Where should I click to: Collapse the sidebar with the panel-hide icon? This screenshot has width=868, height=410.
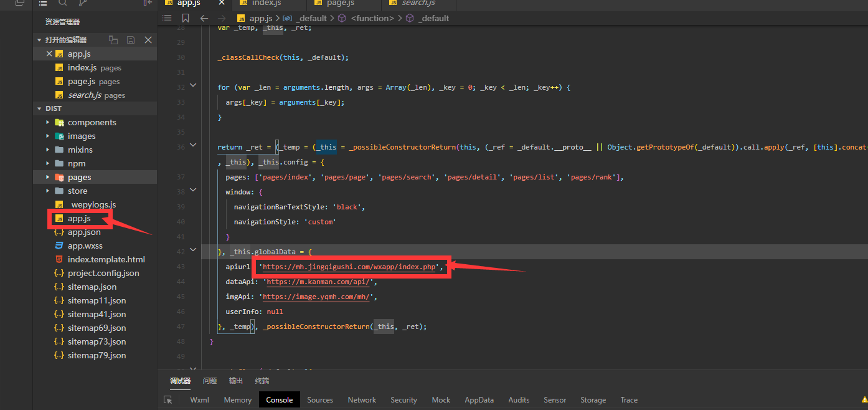(148, 3)
